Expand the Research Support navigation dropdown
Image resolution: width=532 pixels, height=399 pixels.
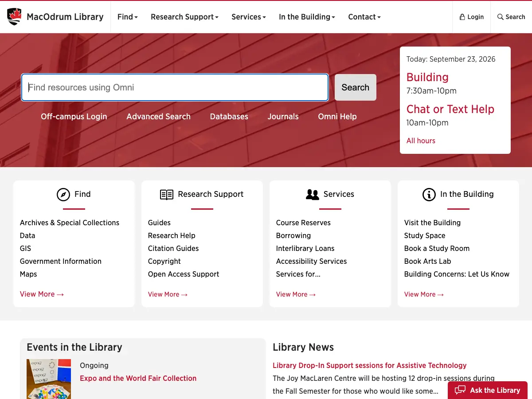point(185,17)
